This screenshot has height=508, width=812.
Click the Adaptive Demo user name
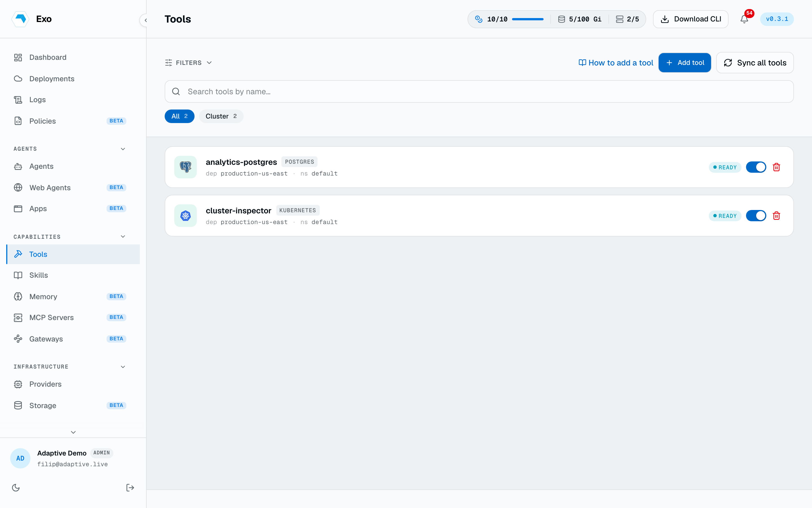pos(62,453)
